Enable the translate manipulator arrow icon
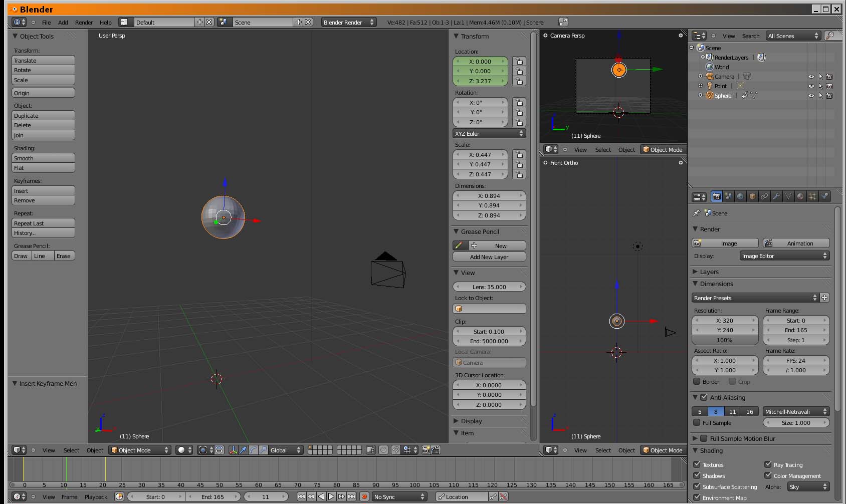The width and height of the screenshot is (846, 504). (x=243, y=450)
